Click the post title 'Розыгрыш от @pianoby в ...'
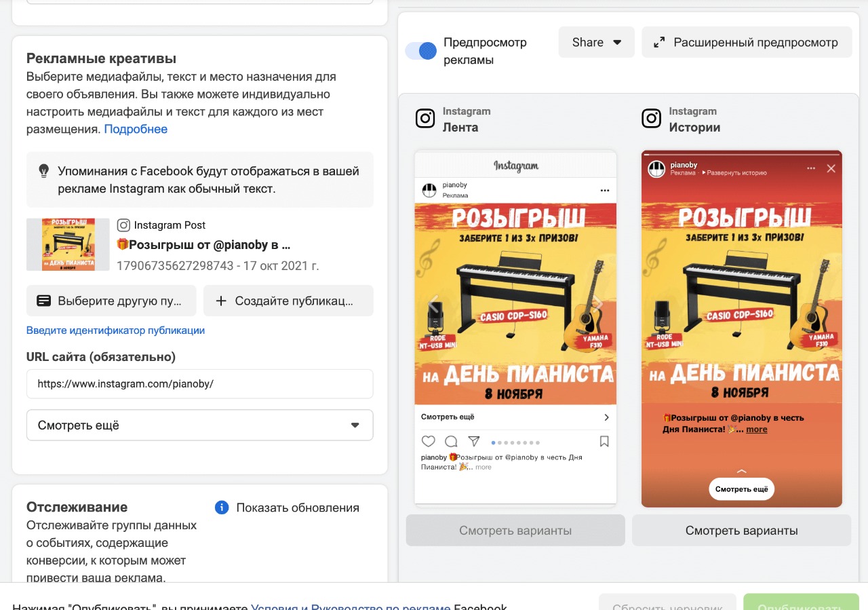Image resolution: width=868 pixels, height=610 pixels. tap(203, 245)
